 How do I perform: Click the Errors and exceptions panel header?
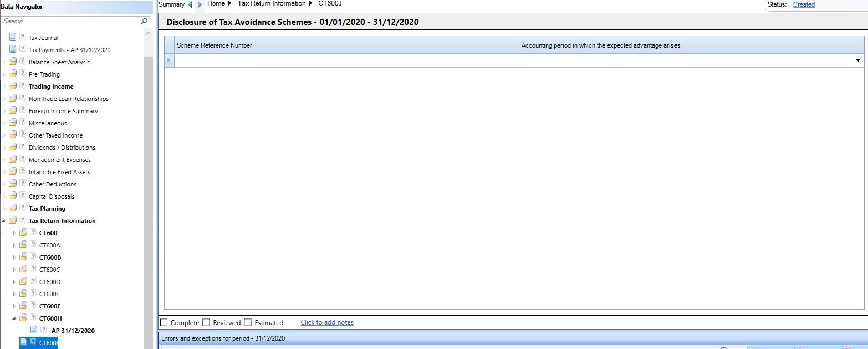[513, 338]
